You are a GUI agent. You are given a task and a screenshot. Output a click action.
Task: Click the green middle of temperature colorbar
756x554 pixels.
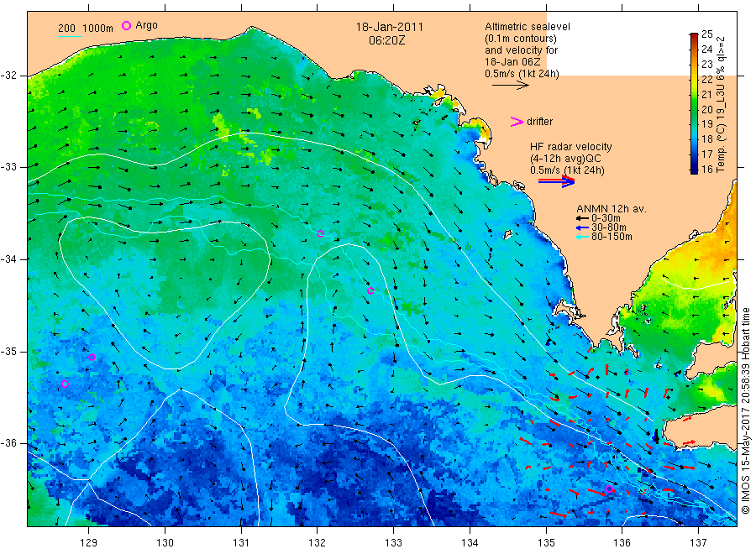point(694,103)
